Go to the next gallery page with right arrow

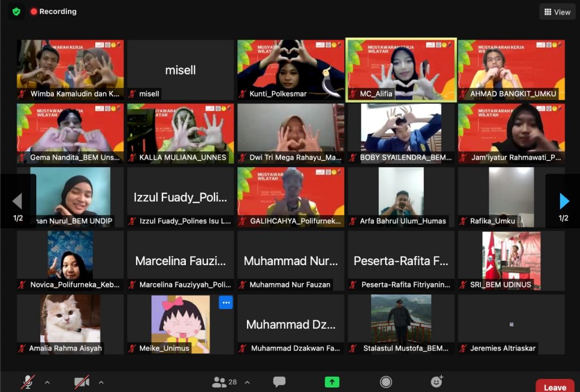click(x=564, y=201)
